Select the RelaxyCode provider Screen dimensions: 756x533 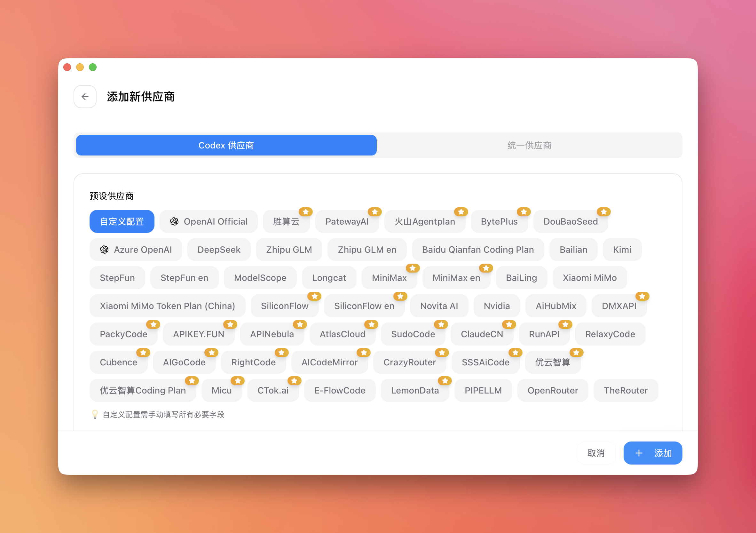tap(610, 334)
